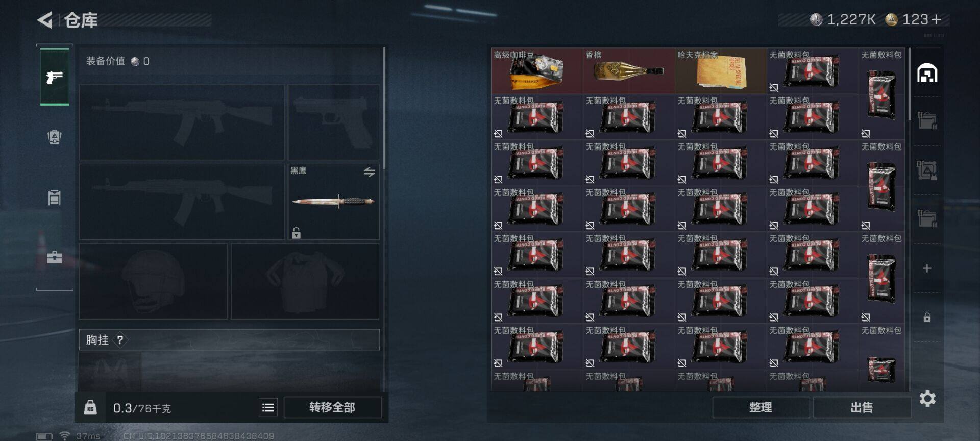Viewport: 980px width, 441px height.
Task: Sell items with the 出售 button
Action: point(862,407)
